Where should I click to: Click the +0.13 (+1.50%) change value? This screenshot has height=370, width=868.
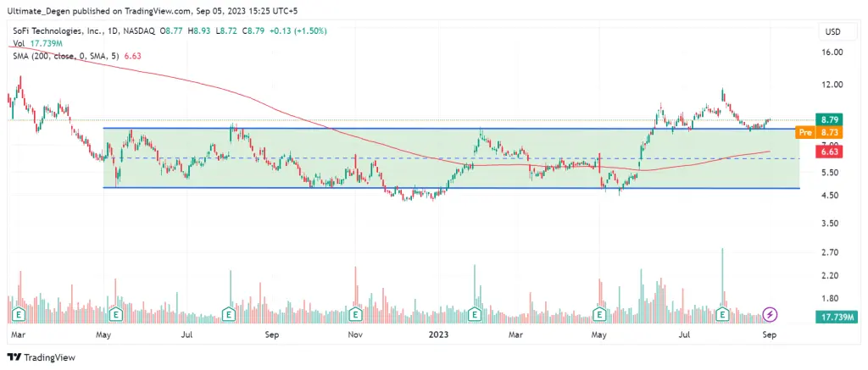click(x=298, y=31)
